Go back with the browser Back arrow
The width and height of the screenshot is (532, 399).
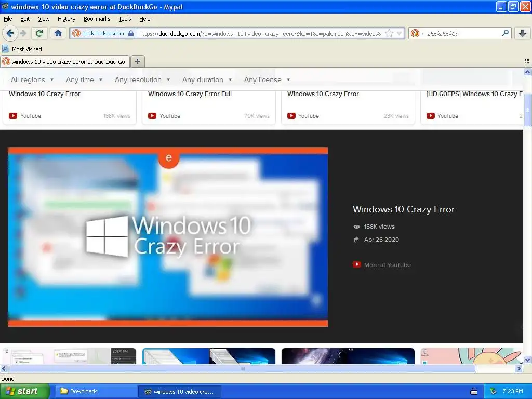coord(10,33)
